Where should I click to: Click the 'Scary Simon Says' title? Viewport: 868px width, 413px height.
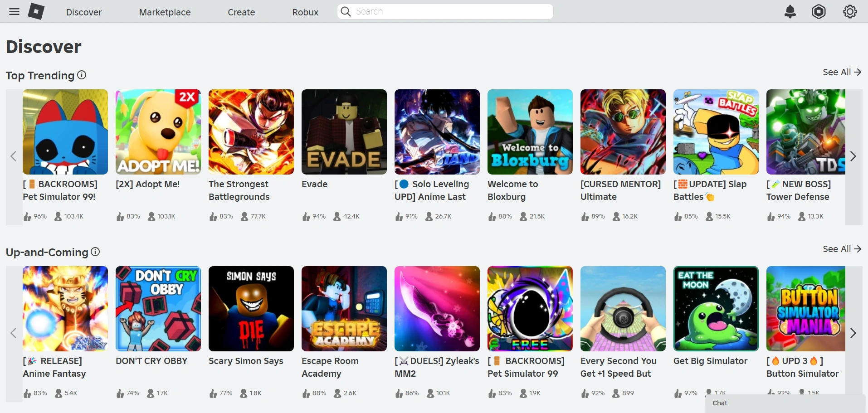tap(246, 361)
